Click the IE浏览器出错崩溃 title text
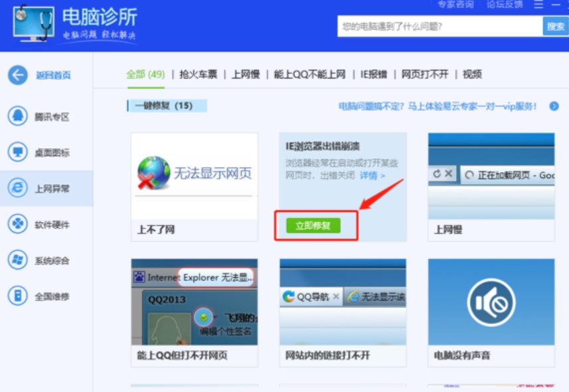Viewport: 569px width, 392px height. [322, 146]
